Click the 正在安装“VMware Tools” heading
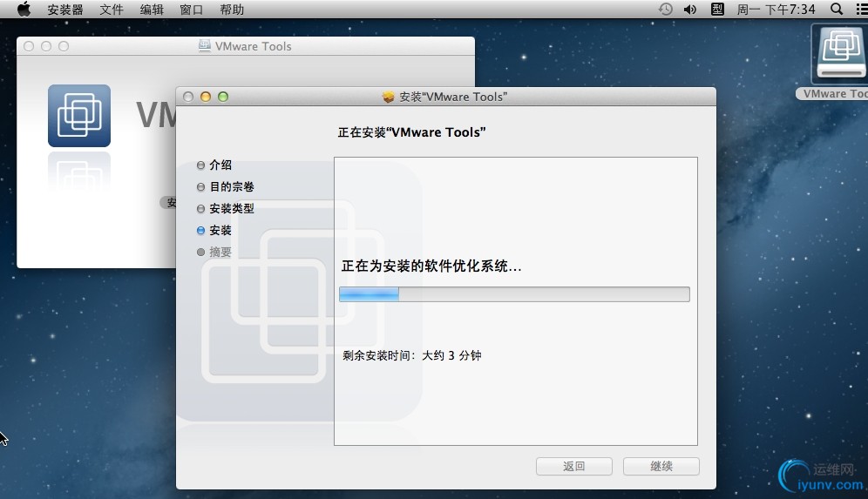 [411, 132]
